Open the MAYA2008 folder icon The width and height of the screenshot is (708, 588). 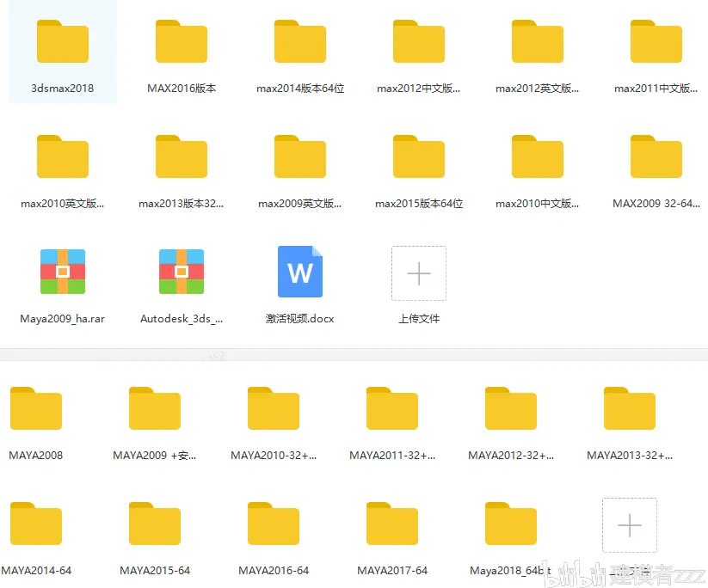point(36,408)
